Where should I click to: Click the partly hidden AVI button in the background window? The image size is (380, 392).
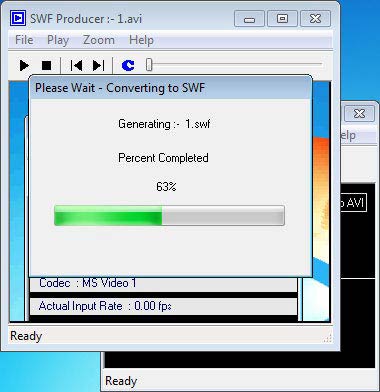353,202
